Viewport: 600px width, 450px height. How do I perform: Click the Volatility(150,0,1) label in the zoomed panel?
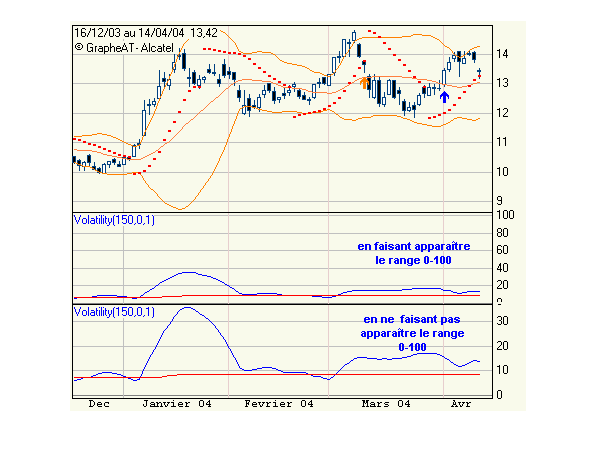coord(114,312)
